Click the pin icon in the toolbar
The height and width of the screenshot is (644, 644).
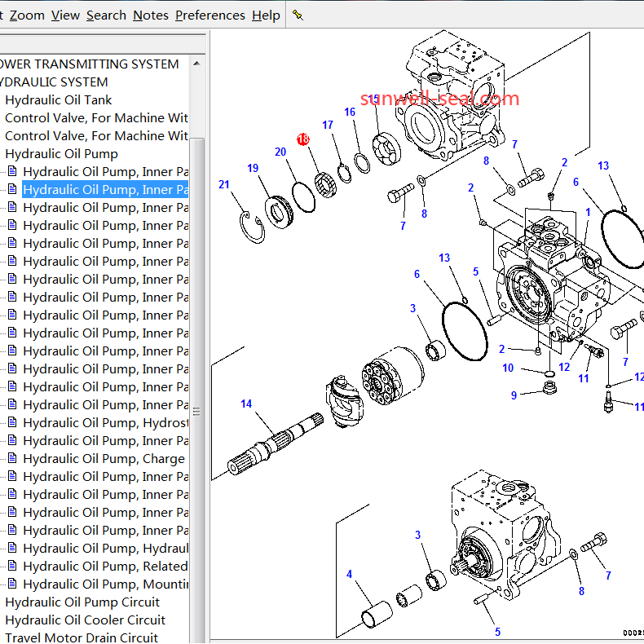click(298, 15)
